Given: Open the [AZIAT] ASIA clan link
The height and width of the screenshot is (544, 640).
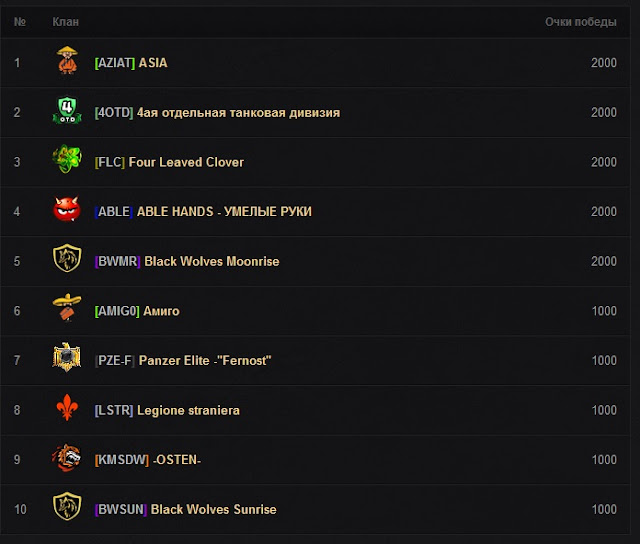Looking at the screenshot, I should point(131,63).
